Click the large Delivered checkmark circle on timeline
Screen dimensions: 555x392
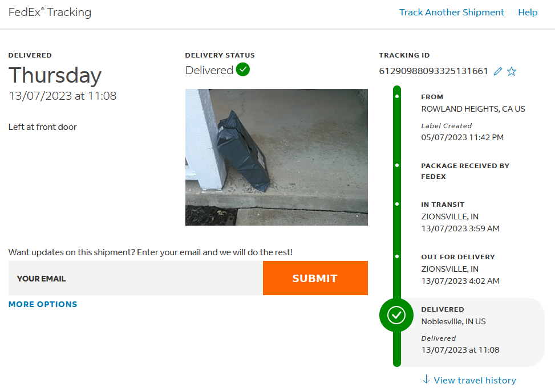(396, 315)
